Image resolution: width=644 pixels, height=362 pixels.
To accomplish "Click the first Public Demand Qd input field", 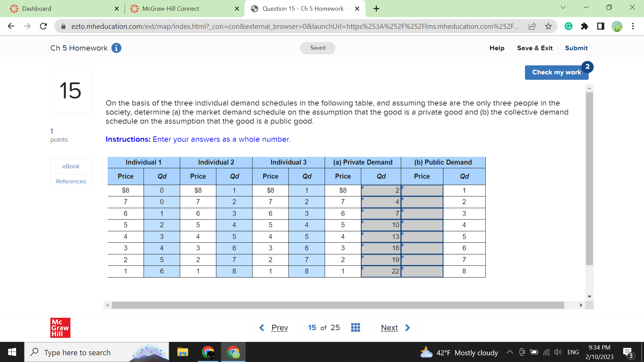I will (422, 190).
